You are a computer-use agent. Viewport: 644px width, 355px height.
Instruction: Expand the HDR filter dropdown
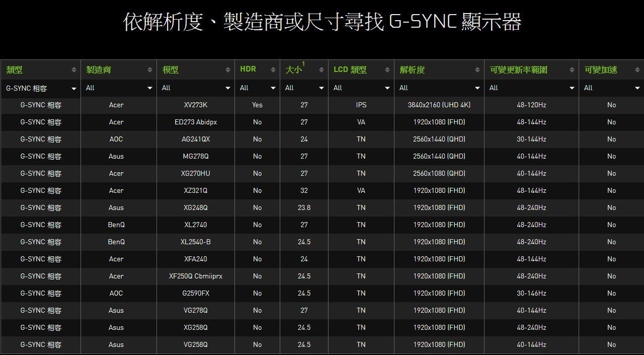[x=257, y=88]
